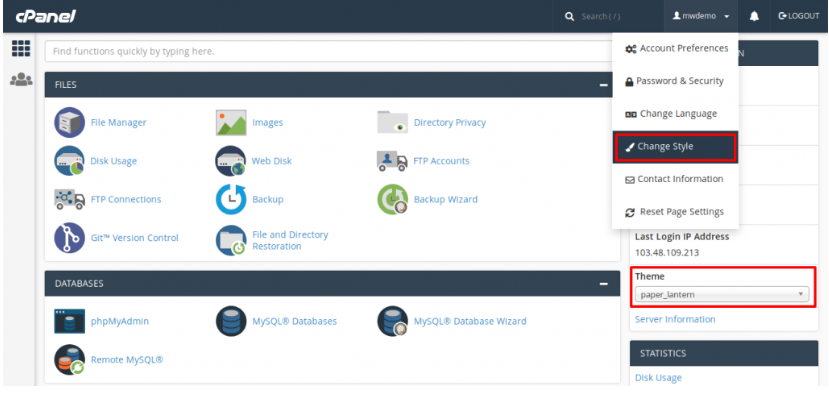Click Reset Page Settings menu item
829x398 pixels.
point(676,212)
